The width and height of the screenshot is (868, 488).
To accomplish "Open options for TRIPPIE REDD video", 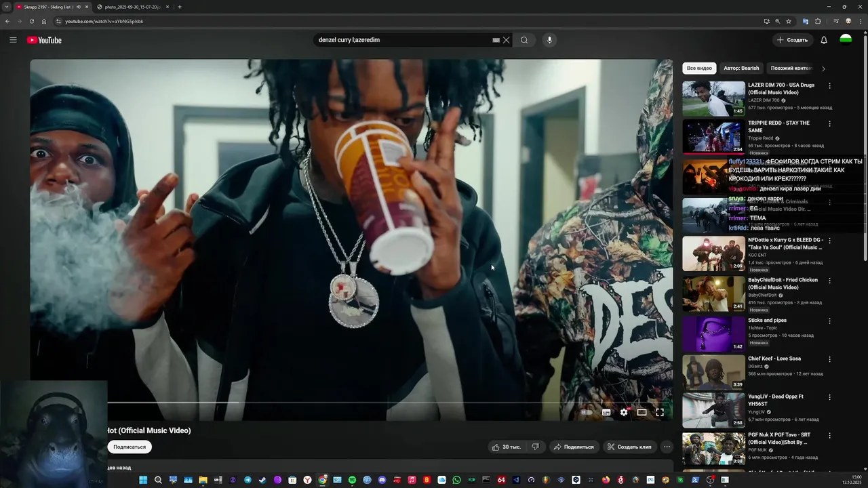I will coord(829,124).
